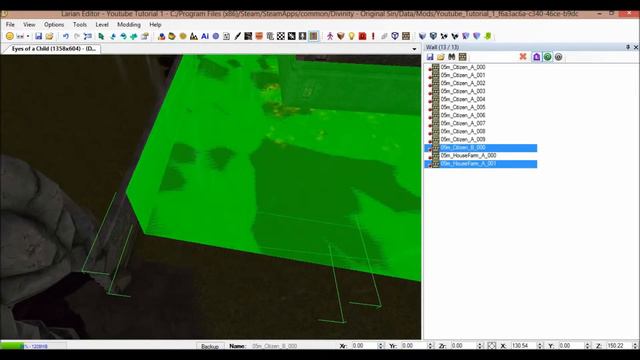This screenshot has width=640, height=360.
Task: Click the mountain terrain toolbar icon
Action: [x=194, y=36]
